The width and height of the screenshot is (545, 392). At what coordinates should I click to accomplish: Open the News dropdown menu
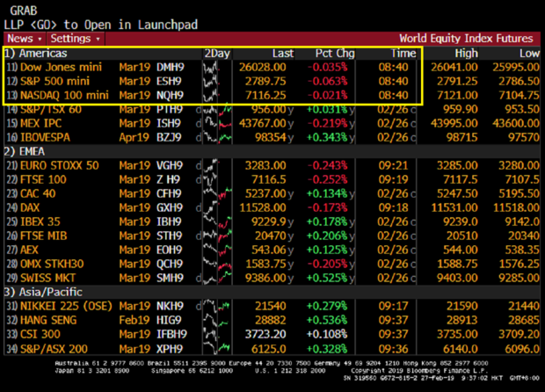25,39
